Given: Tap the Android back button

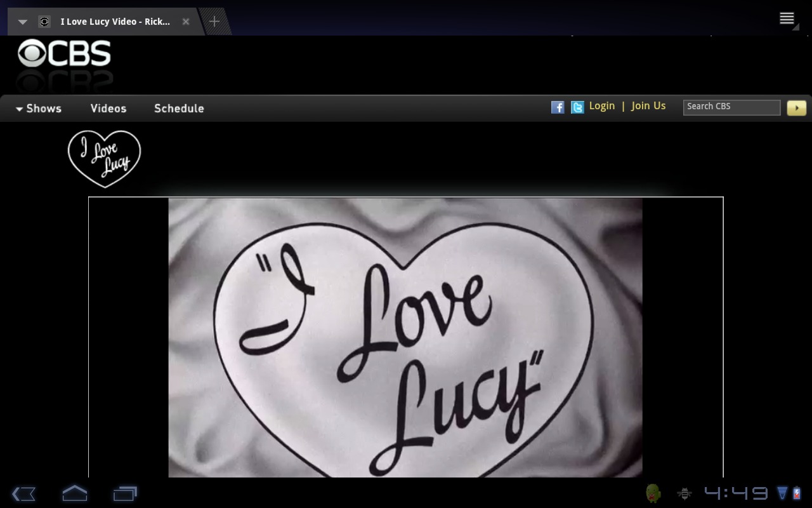Looking at the screenshot, I should pyautogui.click(x=23, y=493).
